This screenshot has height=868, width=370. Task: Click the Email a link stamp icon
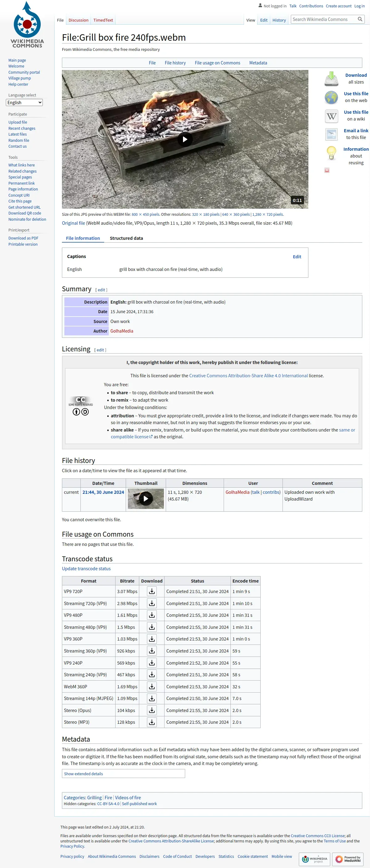coord(331,134)
